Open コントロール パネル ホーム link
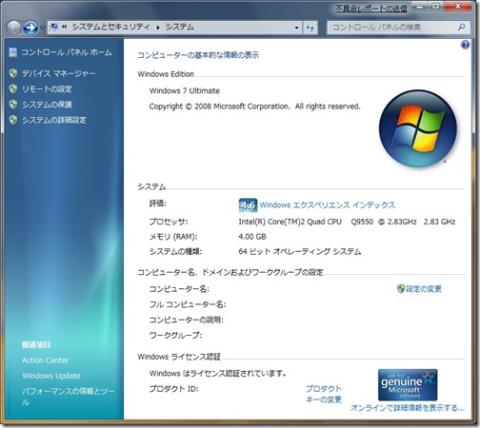Viewport: 480px width, 428px height. point(67,52)
